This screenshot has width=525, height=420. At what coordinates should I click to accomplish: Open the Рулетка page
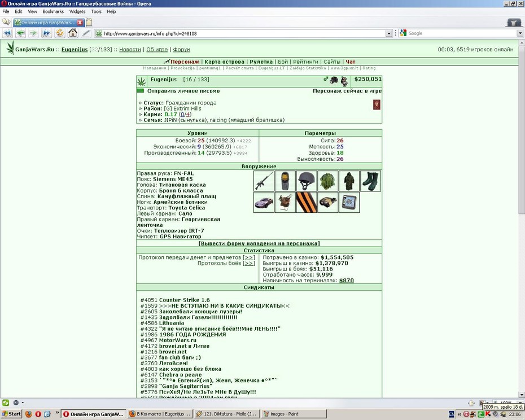coord(261,62)
